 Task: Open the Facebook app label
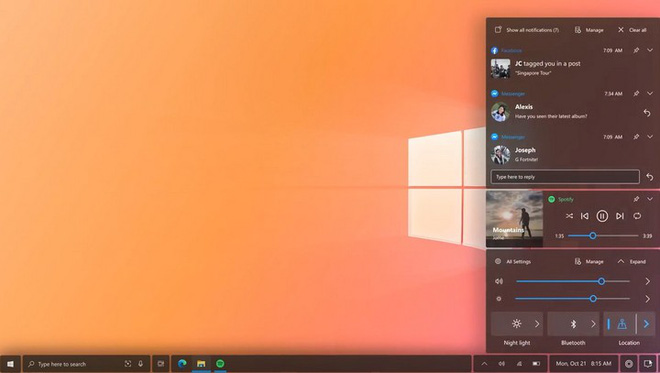(511, 51)
